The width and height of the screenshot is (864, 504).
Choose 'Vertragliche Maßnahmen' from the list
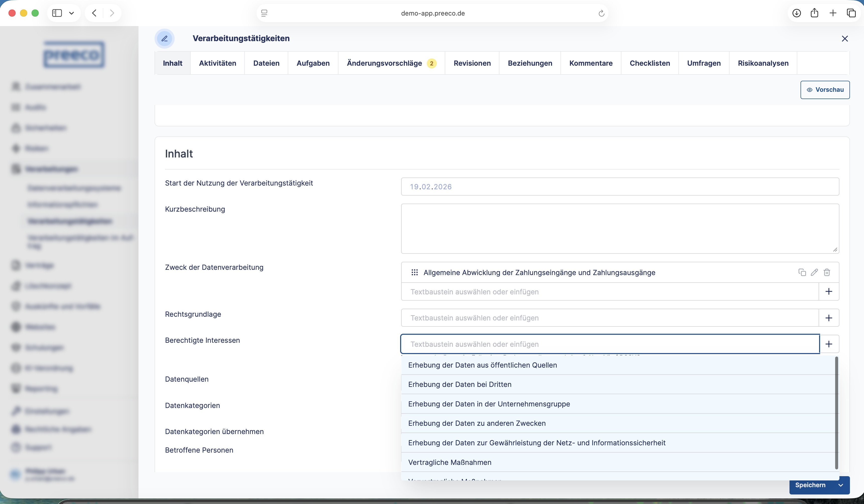pyautogui.click(x=450, y=462)
